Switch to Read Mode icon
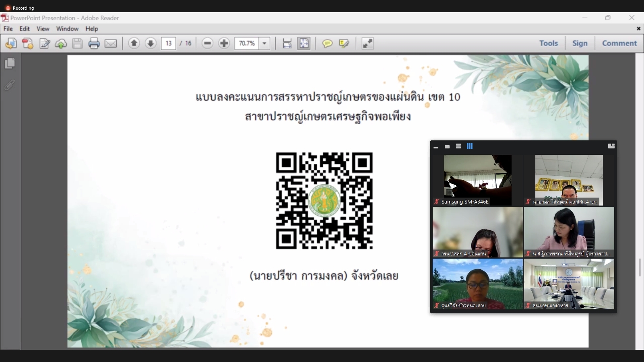Viewport: 644px width, 362px height. (367, 43)
